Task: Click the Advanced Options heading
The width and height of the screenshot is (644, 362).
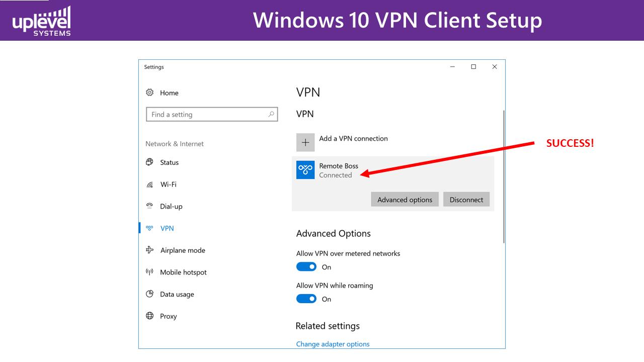Action: point(334,233)
